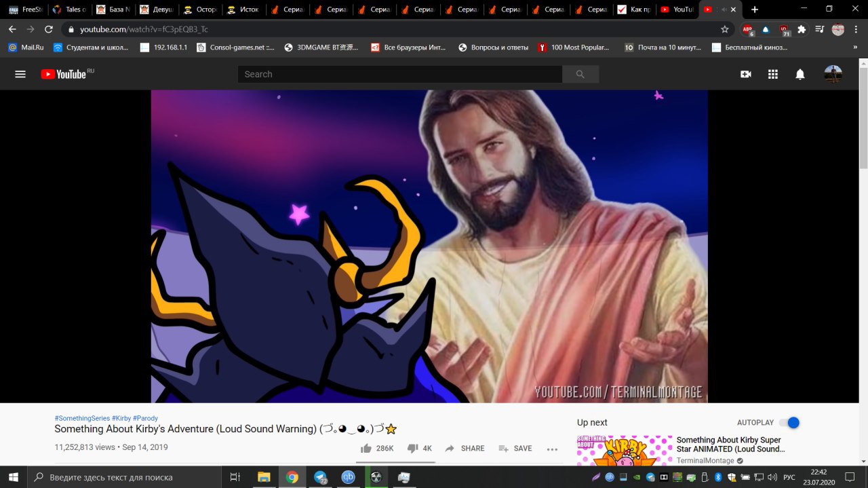Screen dimensions: 868x488
Task: Switch to the Истoк tab
Action: [x=243, y=10]
